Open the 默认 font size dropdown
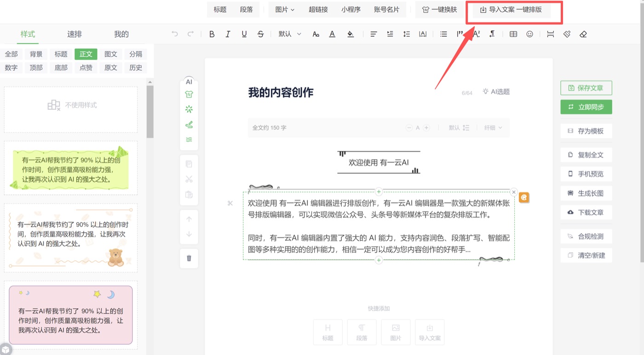The image size is (644, 355). (290, 34)
